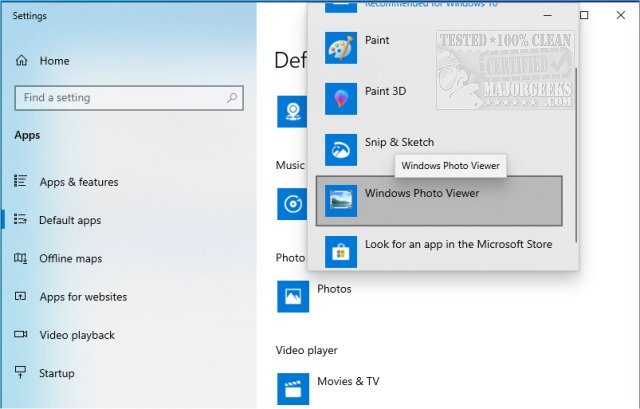Open Offline maps settings
640x409 pixels.
point(71,259)
